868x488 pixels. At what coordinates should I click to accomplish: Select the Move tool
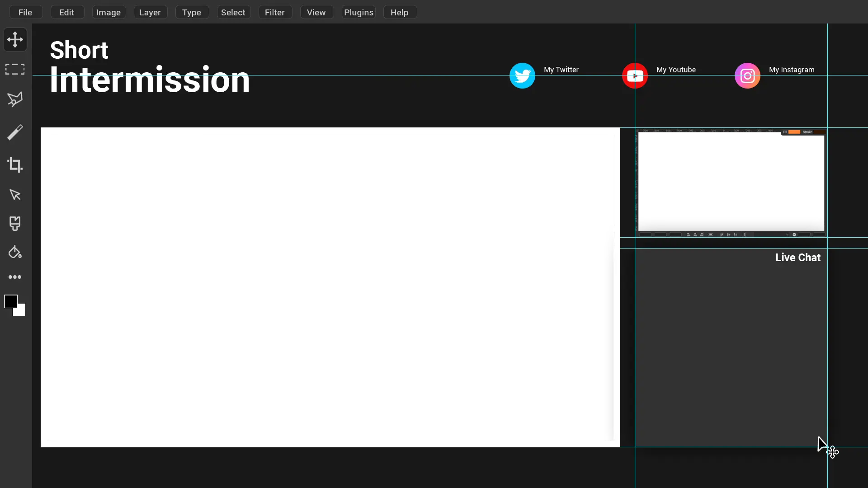point(15,40)
